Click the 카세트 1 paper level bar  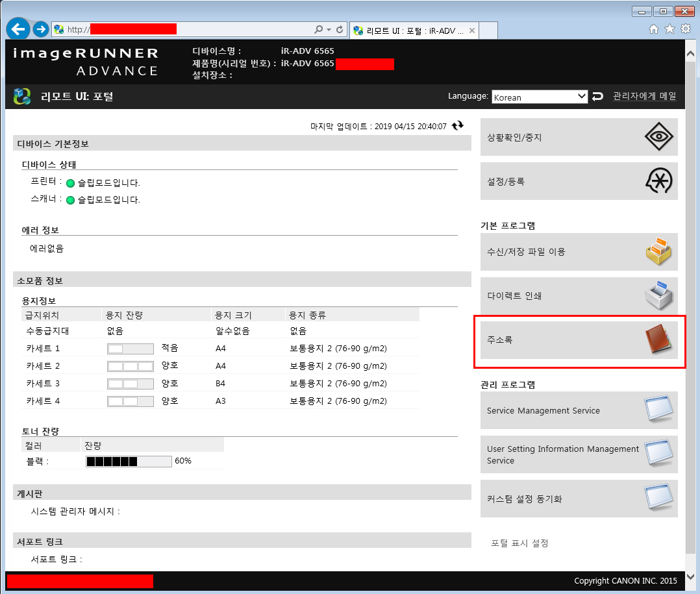(x=131, y=349)
